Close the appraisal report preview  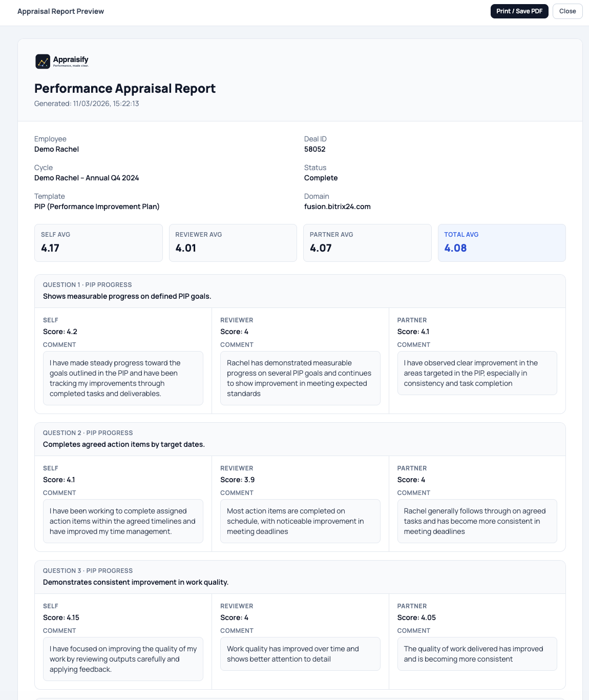pyautogui.click(x=567, y=11)
